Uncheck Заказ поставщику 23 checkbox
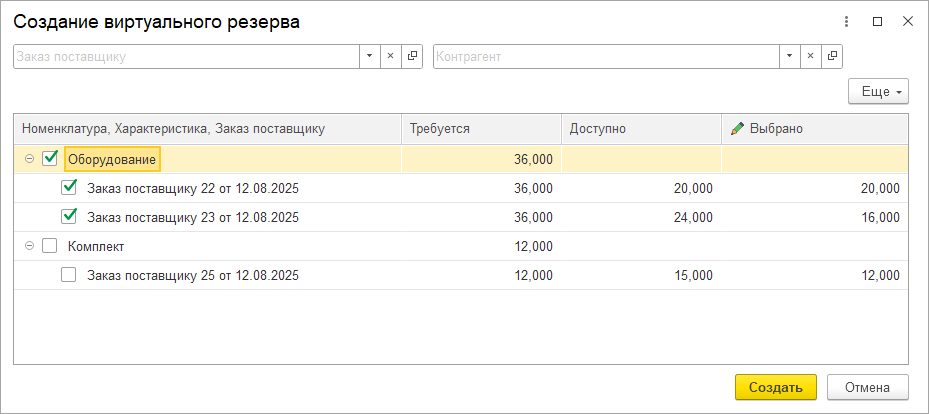This screenshot has width=929, height=414. point(69,217)
